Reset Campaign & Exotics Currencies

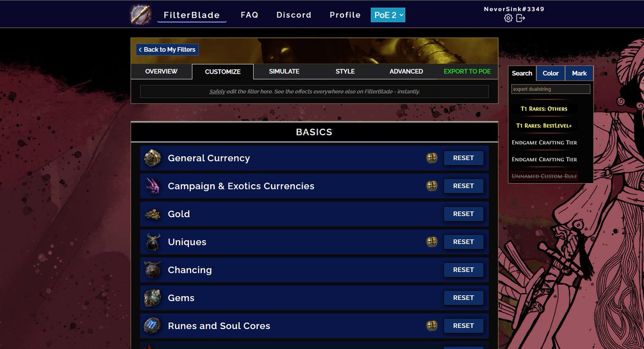click(464, 186)
